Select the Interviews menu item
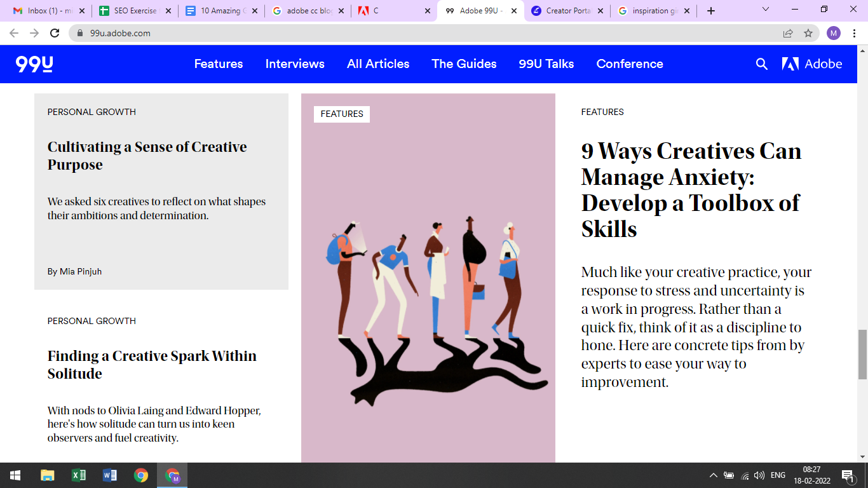Image resolution: width=868 pixels, height=488 pixels. pyautogui.click(x=295, y=64)
